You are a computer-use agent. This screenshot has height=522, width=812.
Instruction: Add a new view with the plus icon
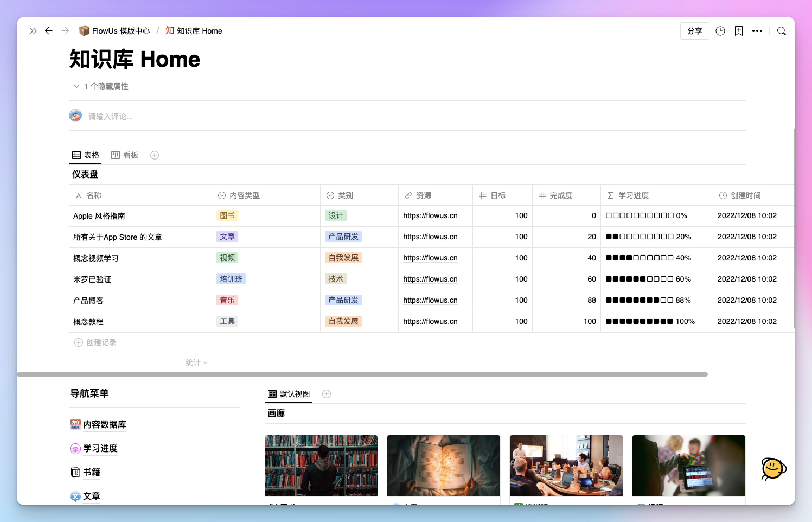155,155
